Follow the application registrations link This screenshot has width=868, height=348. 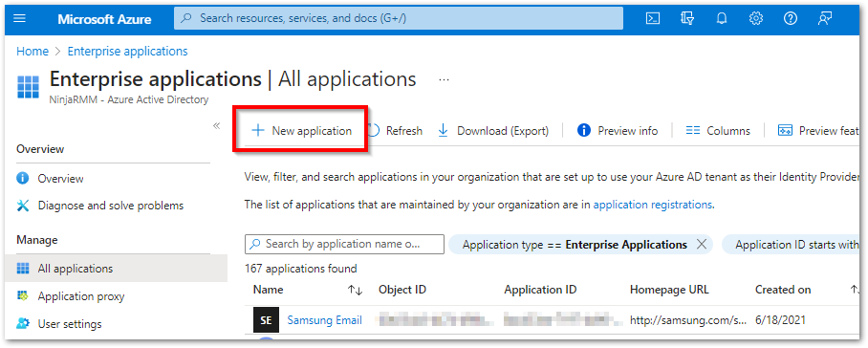pos(653,205)
